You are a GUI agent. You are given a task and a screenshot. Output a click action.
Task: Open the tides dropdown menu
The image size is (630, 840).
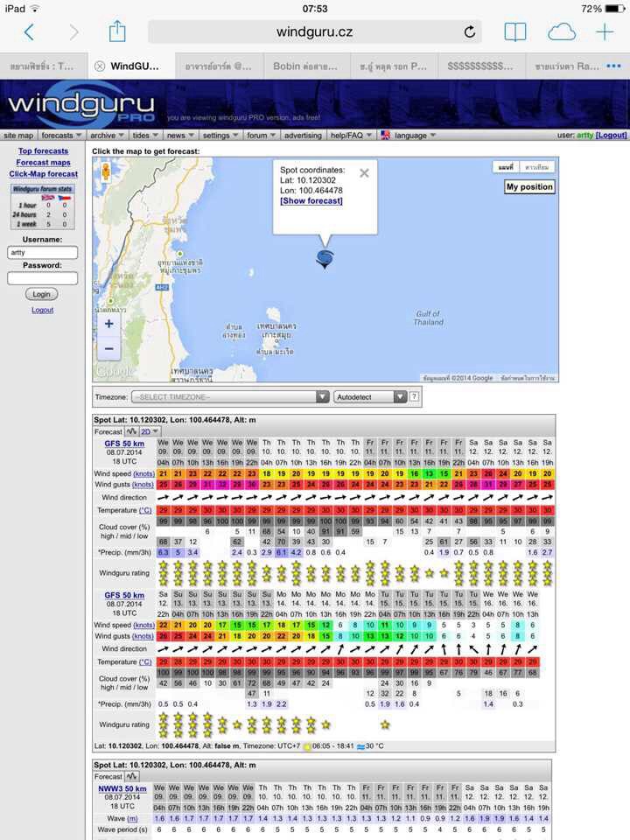tap(145, 136)
